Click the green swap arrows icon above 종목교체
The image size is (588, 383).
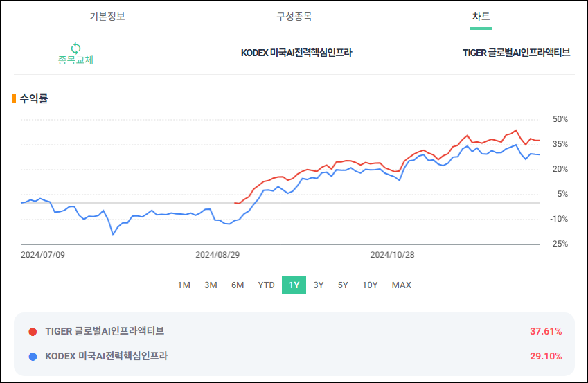pyautogui.click(x=75, y=48)
